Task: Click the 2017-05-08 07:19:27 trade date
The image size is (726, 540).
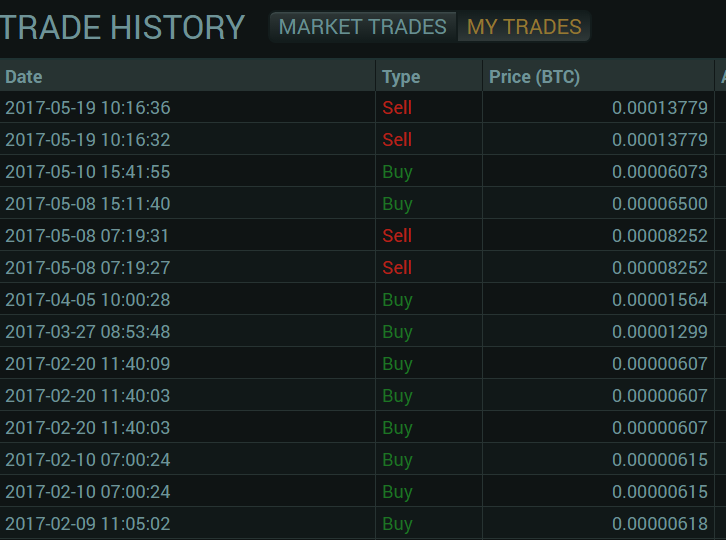Action: point(88,268)
